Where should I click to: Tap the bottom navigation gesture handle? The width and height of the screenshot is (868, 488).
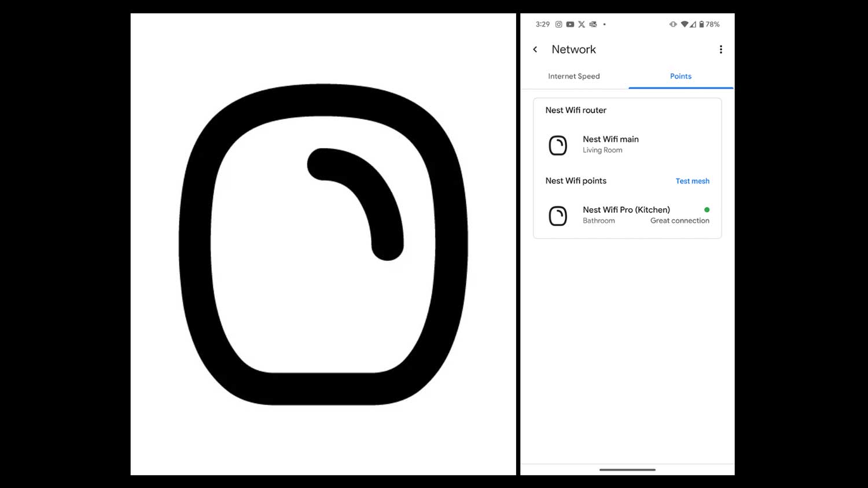click(x=627, y=469)
